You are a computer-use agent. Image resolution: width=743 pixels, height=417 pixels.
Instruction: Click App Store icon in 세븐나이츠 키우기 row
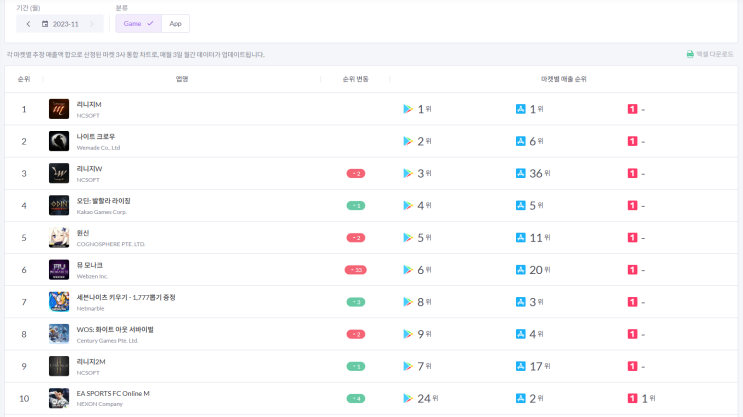pos(520,302)
